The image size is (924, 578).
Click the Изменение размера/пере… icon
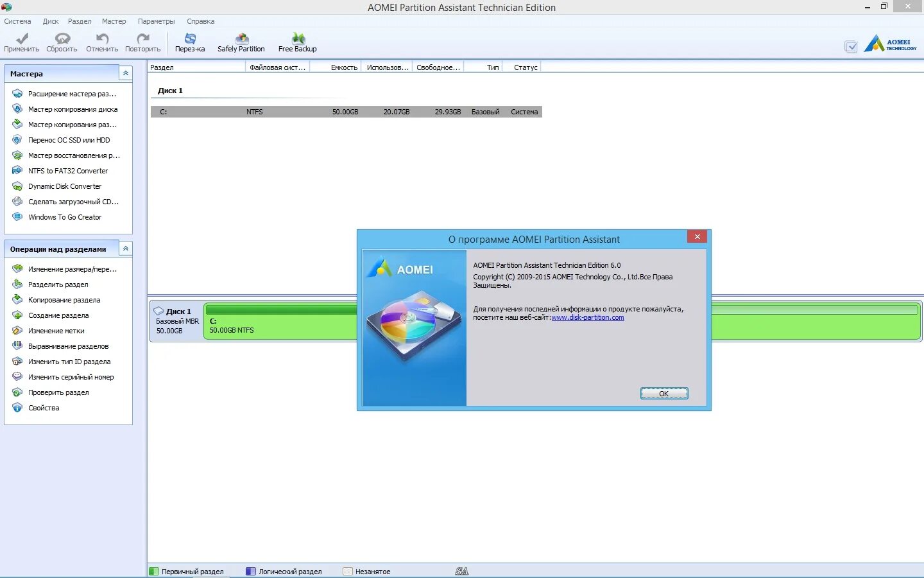17,269
